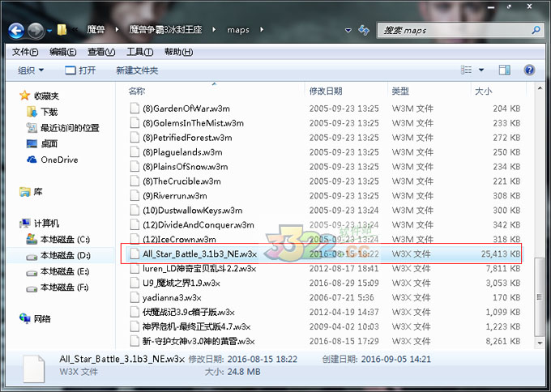551x392 pixels.
Task: Click the 本地磁盘 (E:) drive icon
Action: [32, 272]
